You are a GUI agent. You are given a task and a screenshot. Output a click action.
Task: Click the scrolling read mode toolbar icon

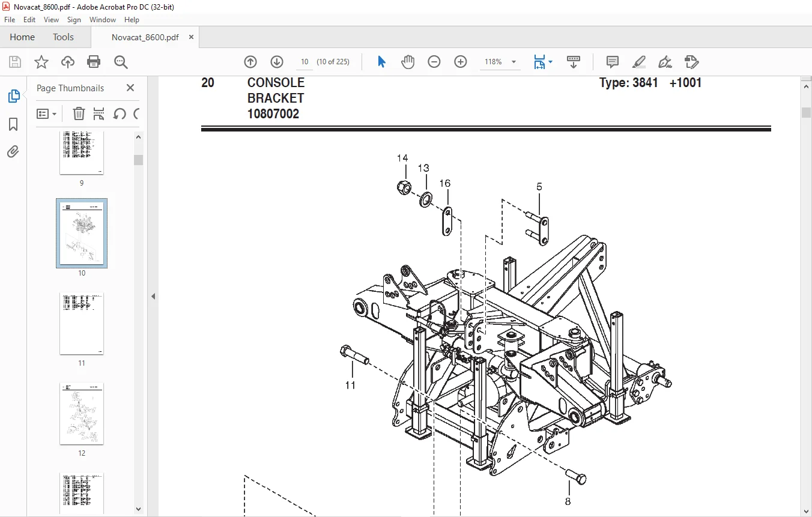pyautogui.click(x=574, y=62)
